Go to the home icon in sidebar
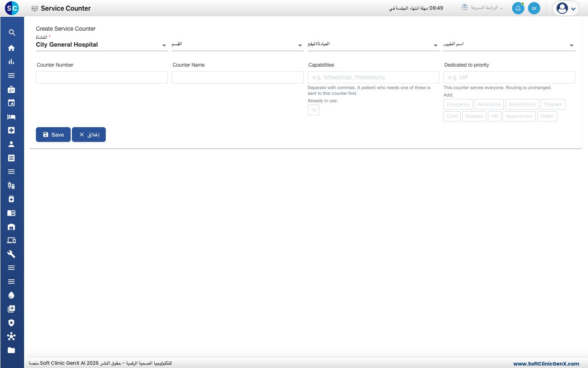The image size is (588, 368). pyautogui.click(x=11, y=48)
